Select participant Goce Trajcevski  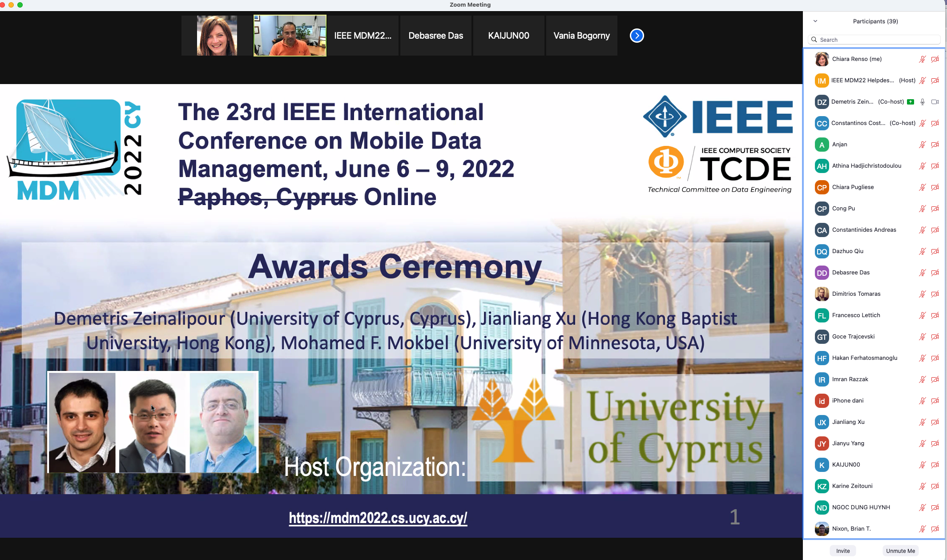(874, 337)
